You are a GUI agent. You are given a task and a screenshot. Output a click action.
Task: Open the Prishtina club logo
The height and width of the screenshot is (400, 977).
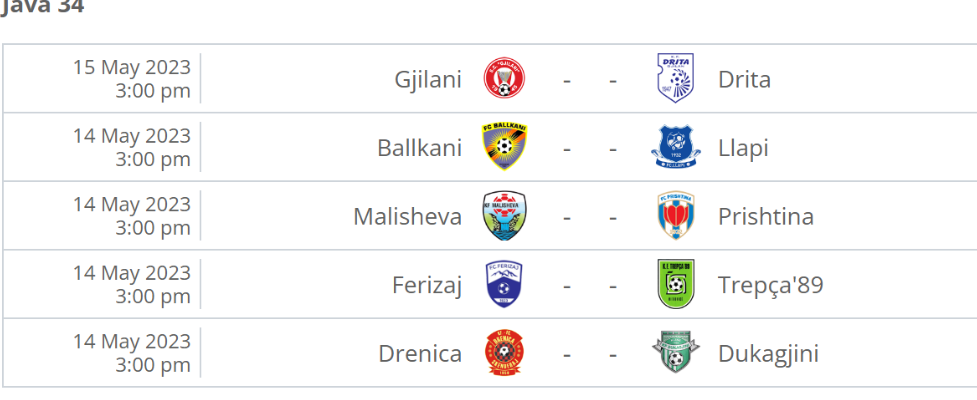(675, 216)
